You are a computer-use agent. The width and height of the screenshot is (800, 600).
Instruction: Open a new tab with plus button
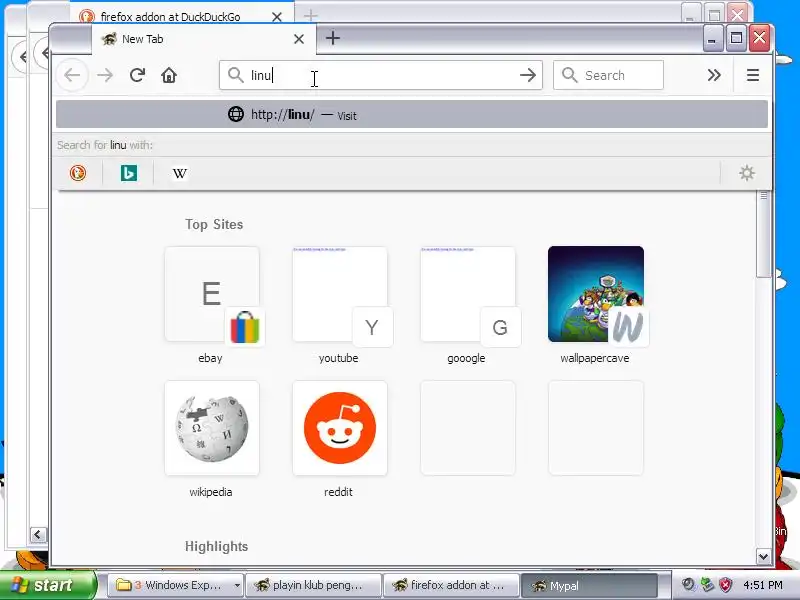333,38
